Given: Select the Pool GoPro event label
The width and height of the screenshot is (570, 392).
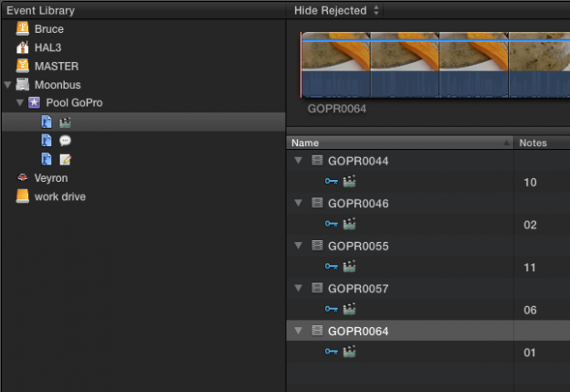Looking at the screenshot, I should [x=74, y=103].
